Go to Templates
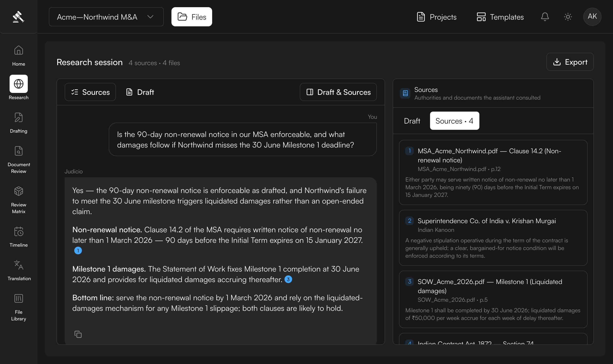The height and width of the screenshot is (364, 613). click(500, 17)
